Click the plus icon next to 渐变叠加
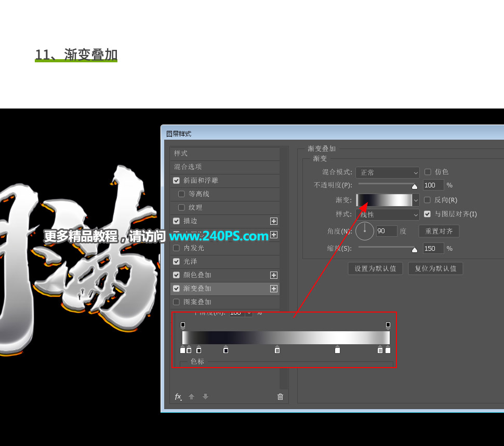The image size is (504, 446). 273,288
